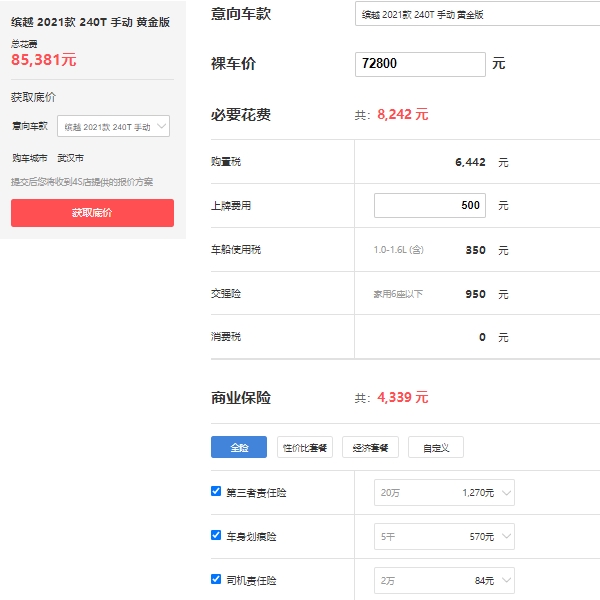Focus the 上牌费用 field showing 500
Image resolution: width=600 pixels, height=600 pixels.
430,205
